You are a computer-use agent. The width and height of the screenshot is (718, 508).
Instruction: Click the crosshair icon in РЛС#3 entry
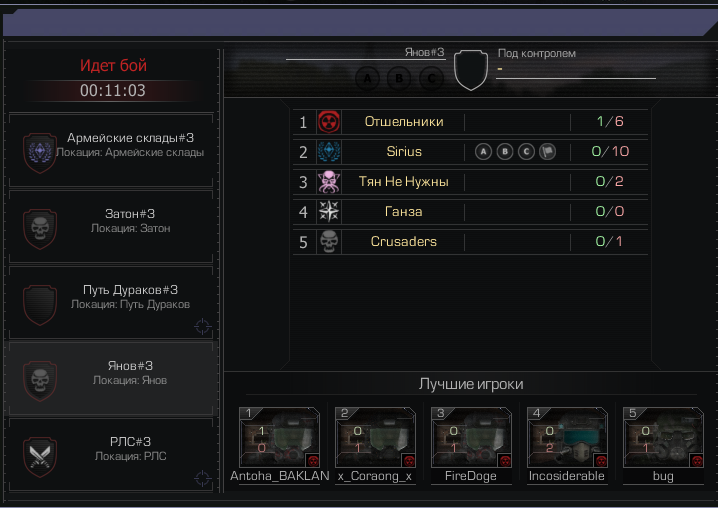tap(202, 478)
